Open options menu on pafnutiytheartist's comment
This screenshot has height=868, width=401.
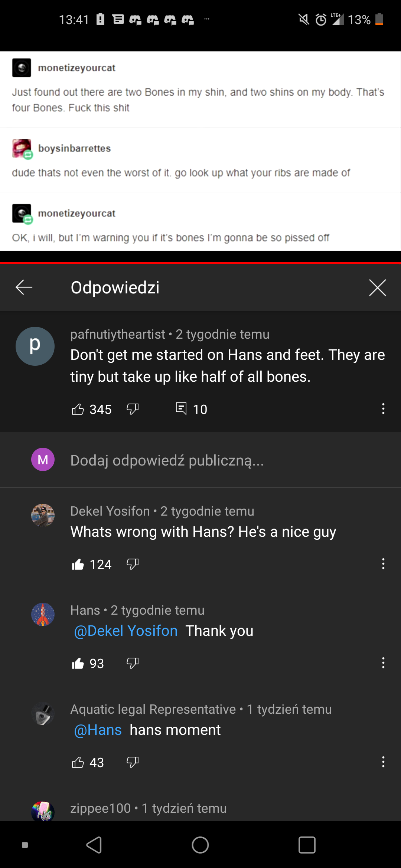(383, 408)
